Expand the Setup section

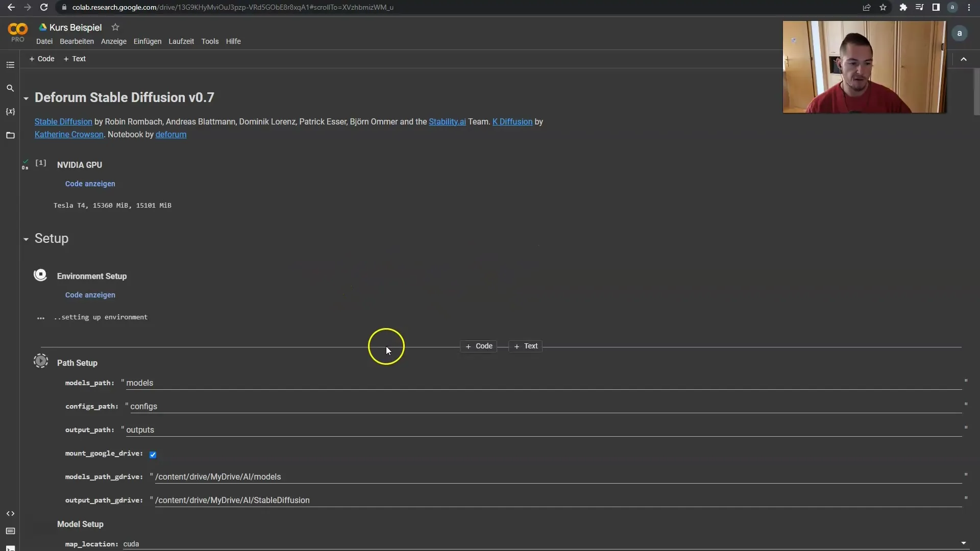pos(26,238)
